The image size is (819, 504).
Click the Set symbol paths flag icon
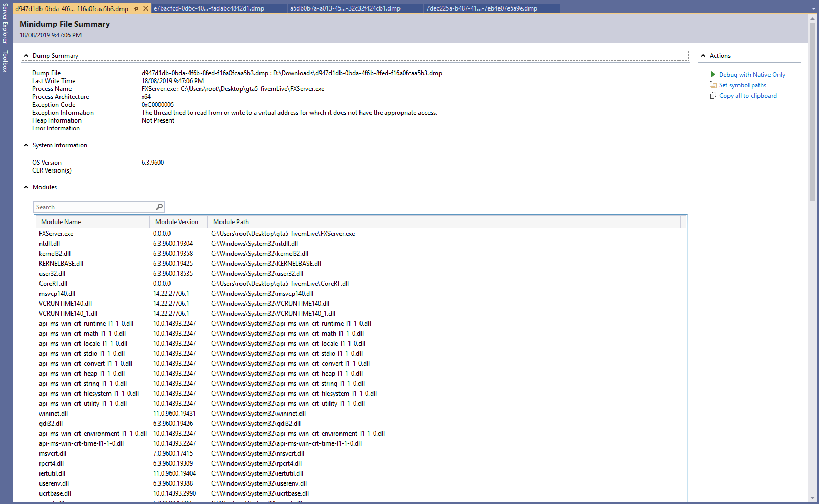(x=714, y=85)
